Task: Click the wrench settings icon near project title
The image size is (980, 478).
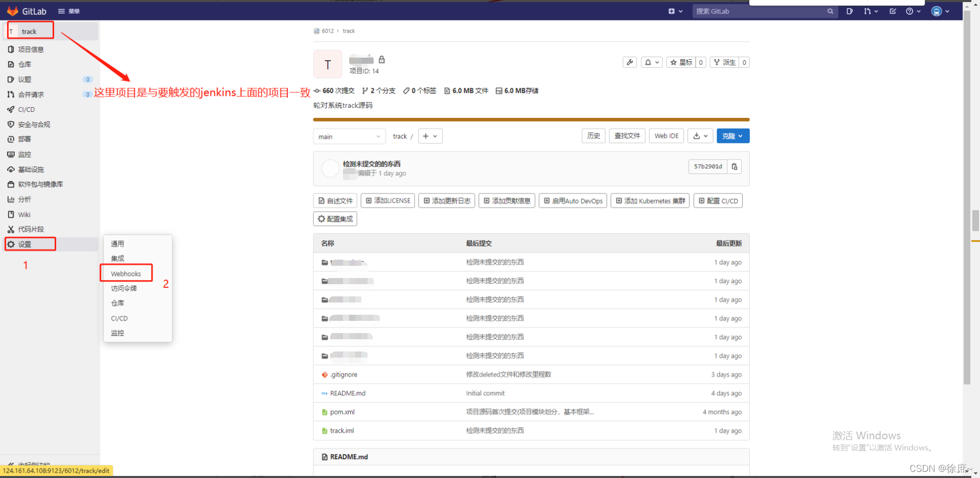Action: (x=629, y=62)
